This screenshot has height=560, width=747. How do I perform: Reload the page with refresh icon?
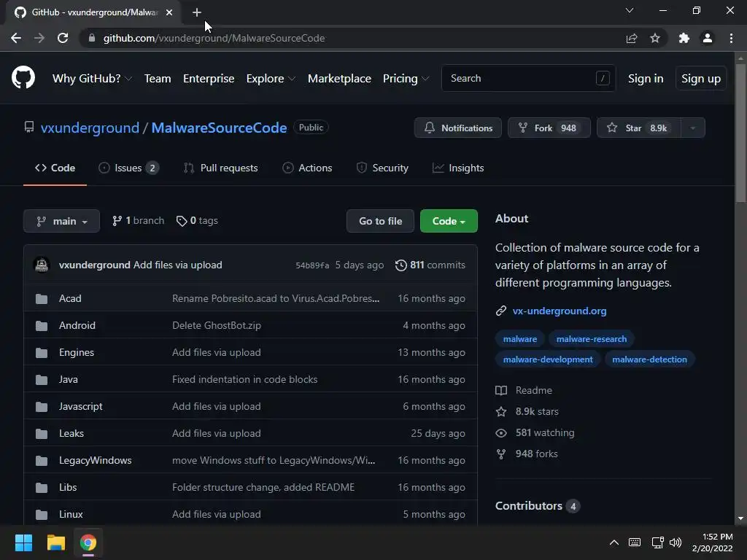pyautogui.click(x=63, y=38)
